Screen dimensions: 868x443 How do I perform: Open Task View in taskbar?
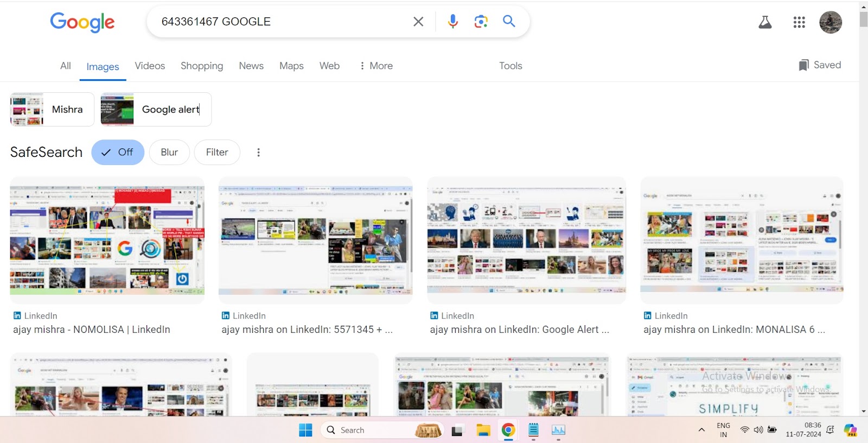pos(457,431)
